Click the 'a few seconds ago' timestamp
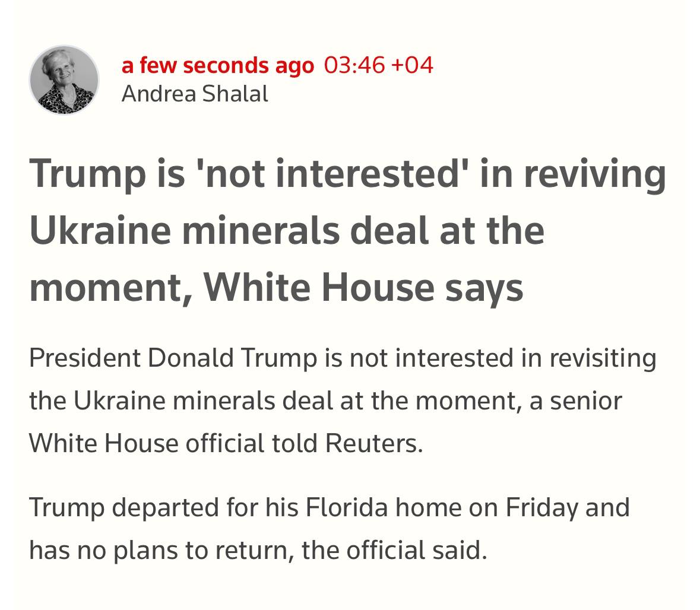The image size is (700, 610). coord(217,65)
